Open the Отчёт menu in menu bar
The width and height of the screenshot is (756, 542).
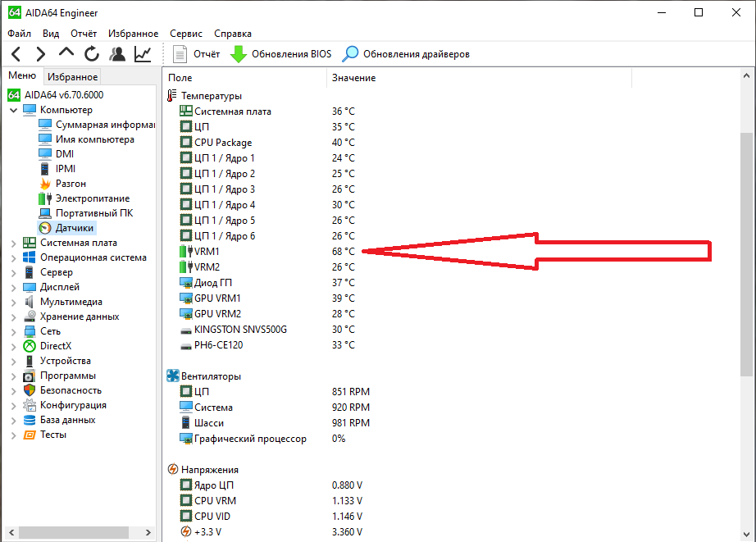pos(84,34)
